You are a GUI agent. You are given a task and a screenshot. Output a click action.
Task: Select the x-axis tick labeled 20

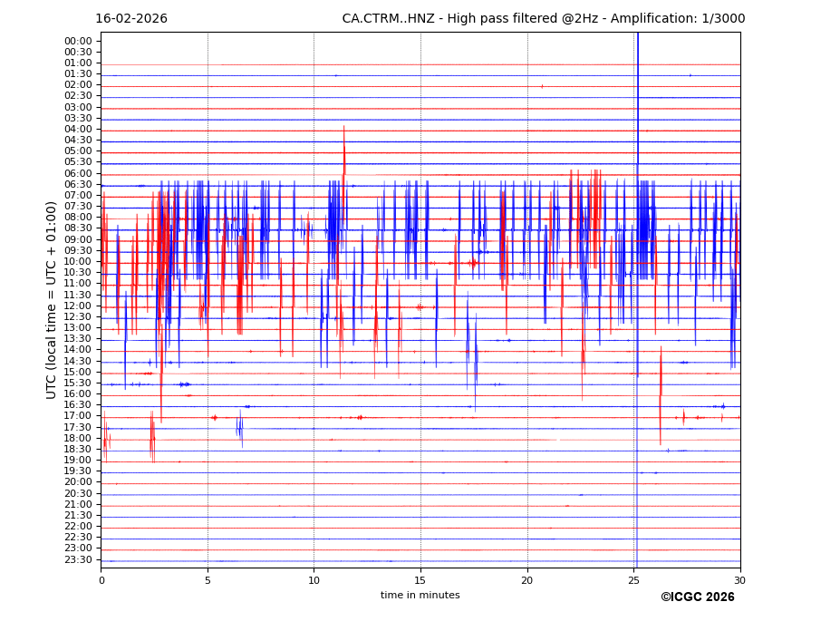click(527, 580)
